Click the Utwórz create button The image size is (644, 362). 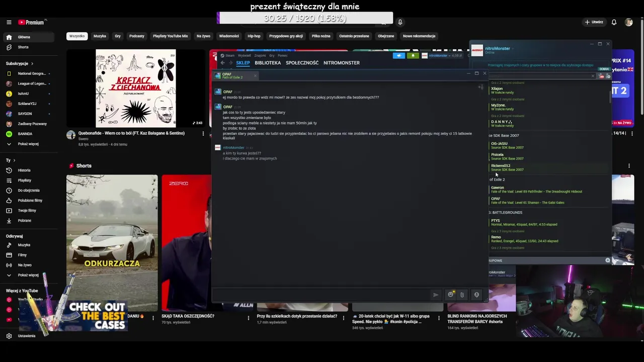pos(594,22)
